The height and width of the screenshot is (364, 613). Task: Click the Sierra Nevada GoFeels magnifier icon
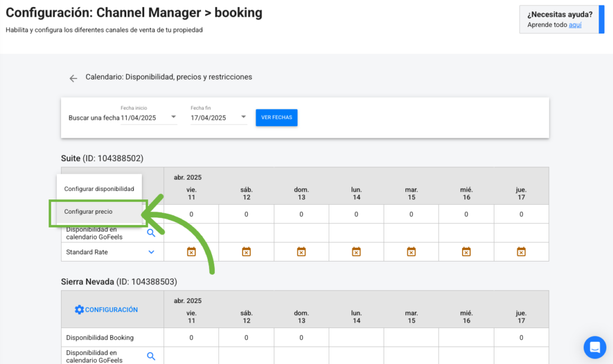pos(151,356)
